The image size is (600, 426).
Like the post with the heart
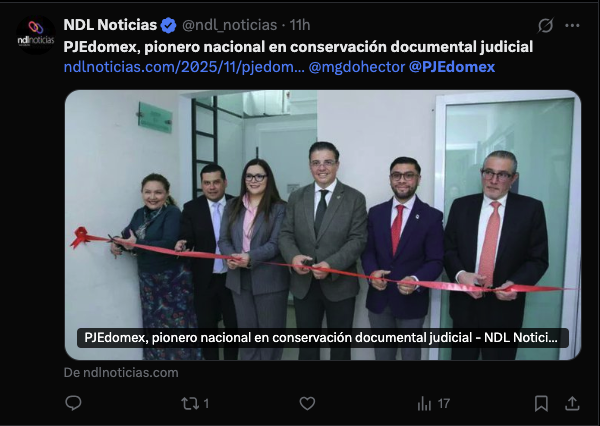tap(307, 403)
